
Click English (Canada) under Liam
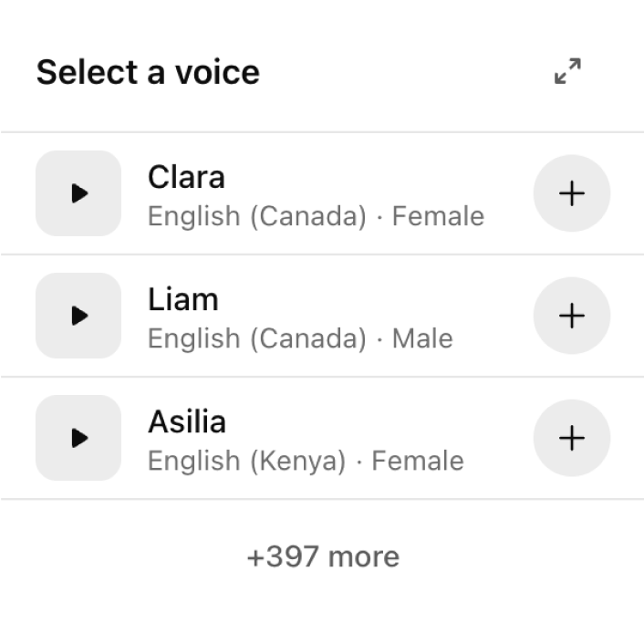256,338
